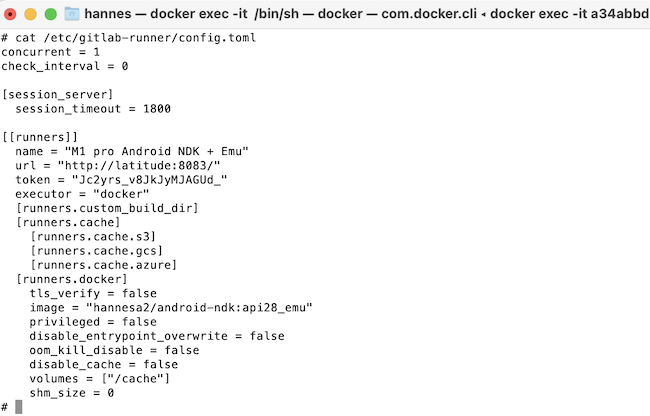
Task: Click the folder proxy icon in title bar
Action: pos(72,14)
